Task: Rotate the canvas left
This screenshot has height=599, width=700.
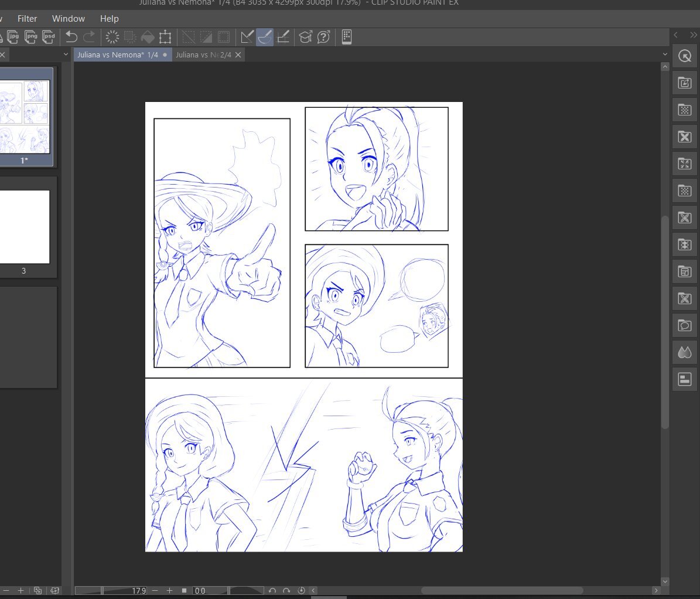Action: (x=272, y=591)
